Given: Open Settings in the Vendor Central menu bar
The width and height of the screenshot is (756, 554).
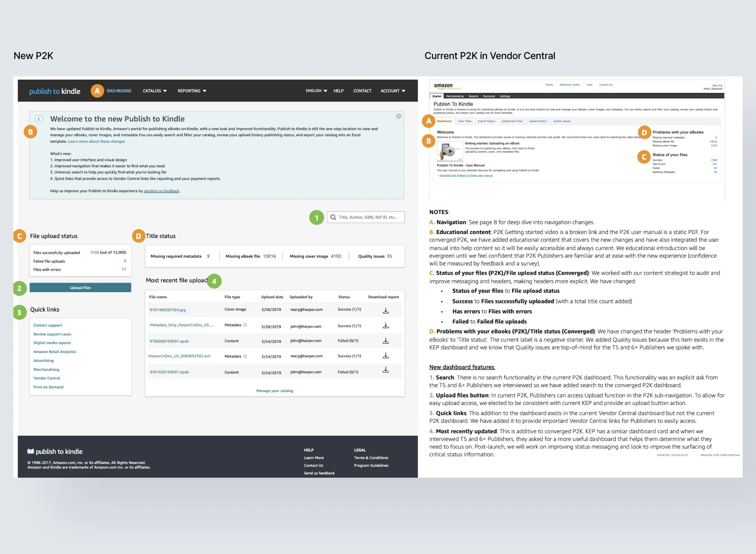Looking at the screenshot, I should point(505,96).
